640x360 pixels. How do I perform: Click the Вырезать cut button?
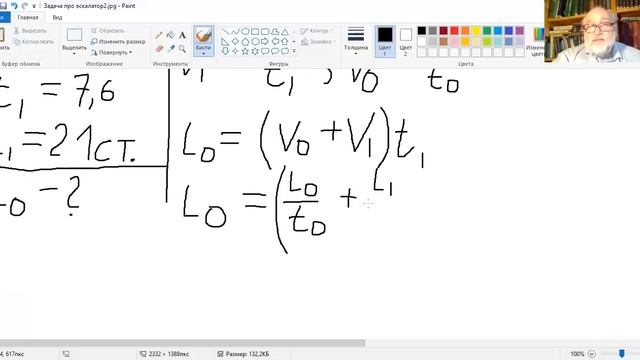click(x=30, y=31)
